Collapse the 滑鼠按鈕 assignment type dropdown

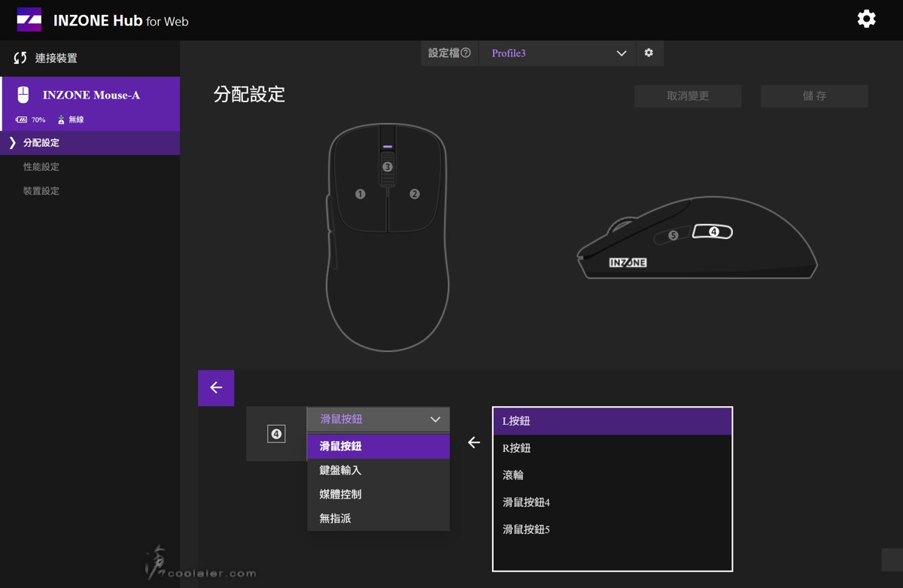tap(378, 419)
